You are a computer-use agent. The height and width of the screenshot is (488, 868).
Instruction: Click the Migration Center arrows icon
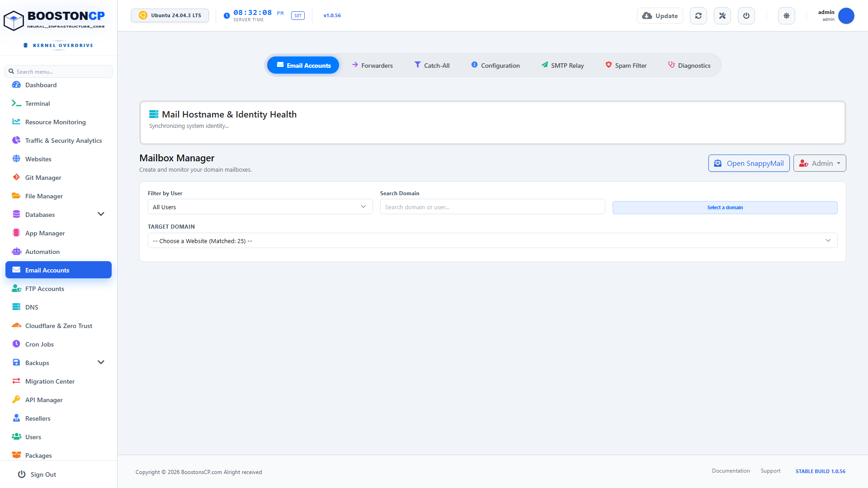pos(16,381)
